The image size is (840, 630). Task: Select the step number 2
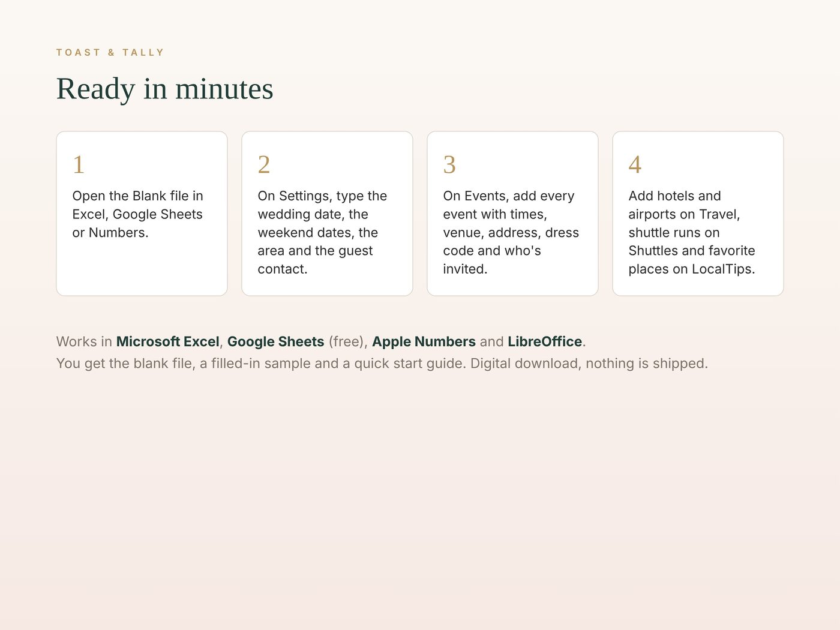[x=264, y=164]
